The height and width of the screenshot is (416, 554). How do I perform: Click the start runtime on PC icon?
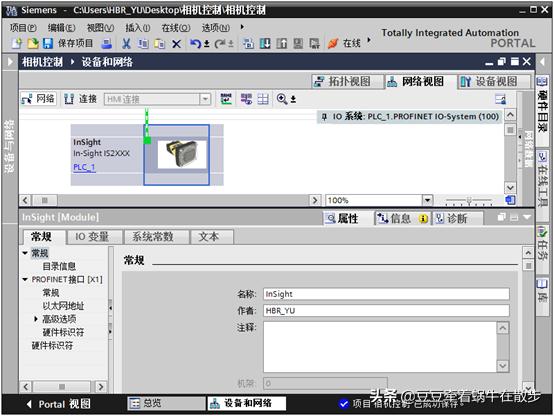click(x=314, y=43)
